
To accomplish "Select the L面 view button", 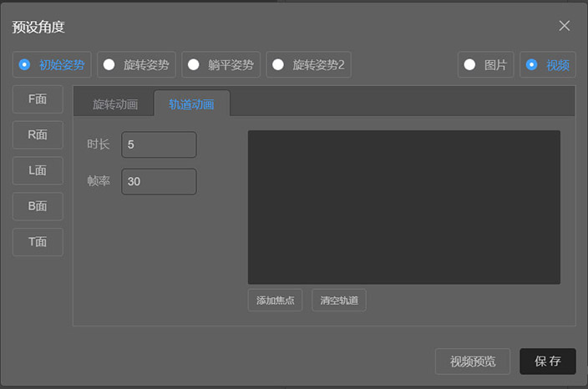I will pos(38,170).
